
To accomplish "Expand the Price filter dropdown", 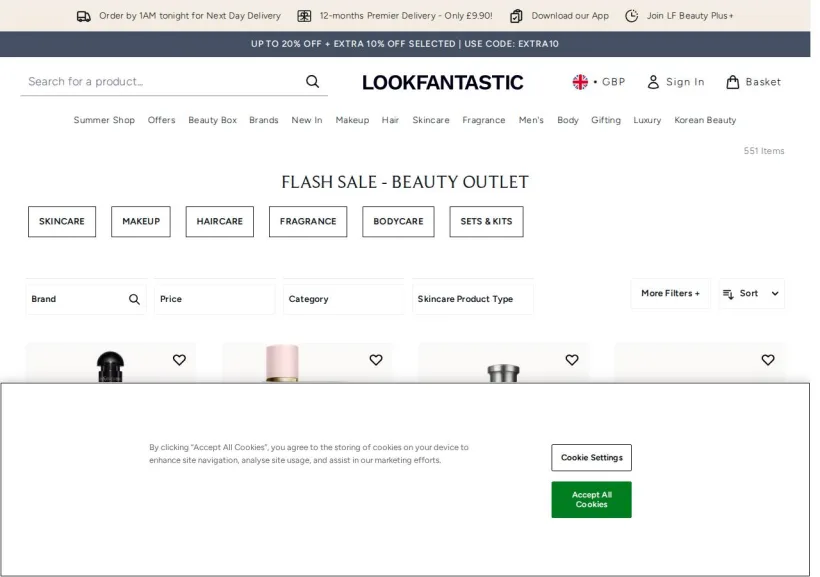I will tap(214, 299).
